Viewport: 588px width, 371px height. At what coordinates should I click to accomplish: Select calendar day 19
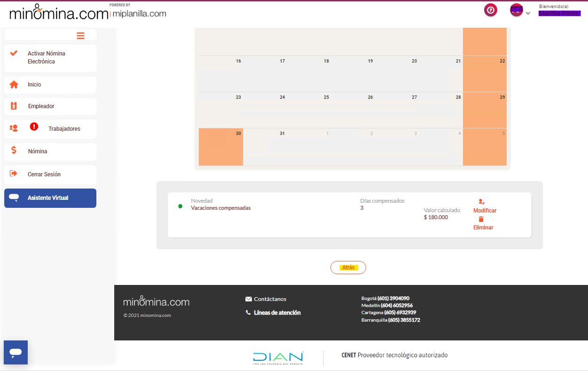[x=353, y=74]
